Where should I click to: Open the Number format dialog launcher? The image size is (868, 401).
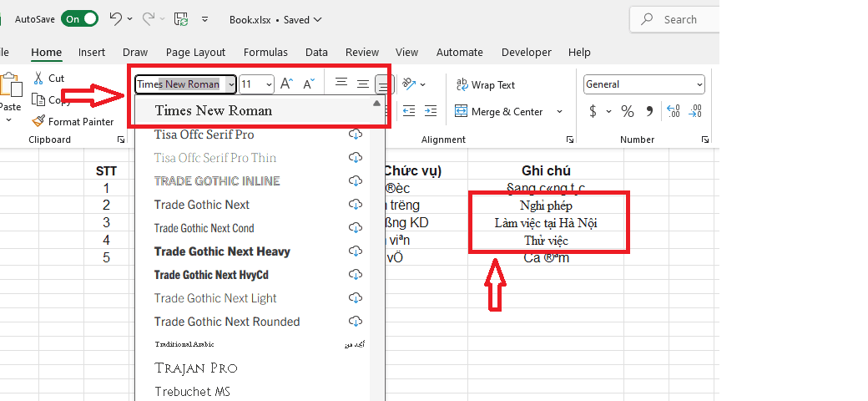(x=704, y=140)
